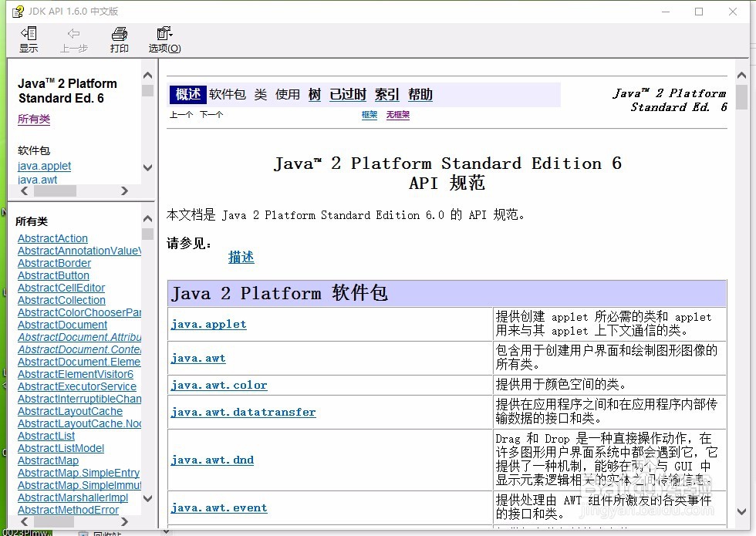This screenshot has height=536, width=756.
Task: Maximize the JDK API window
Action: (x=699, y=12)
